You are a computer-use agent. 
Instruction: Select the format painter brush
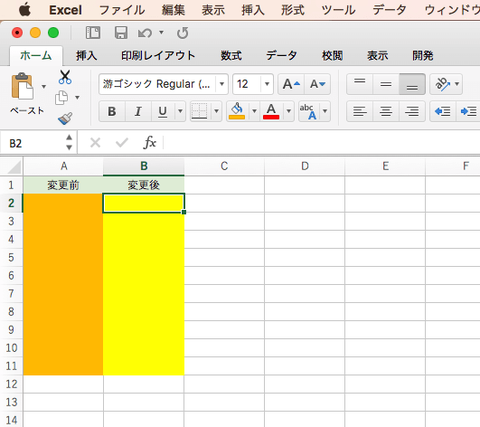(65, 119)
